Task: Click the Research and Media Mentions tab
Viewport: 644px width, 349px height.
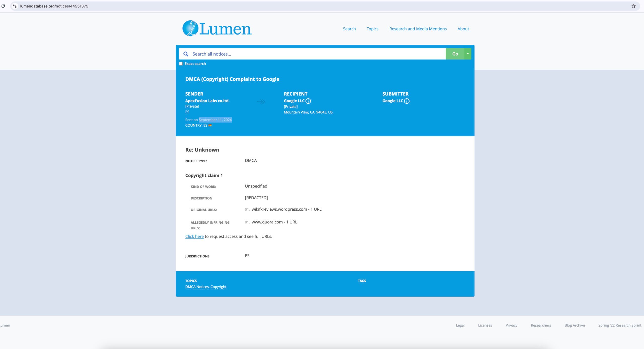Action: tap(418, 28)
